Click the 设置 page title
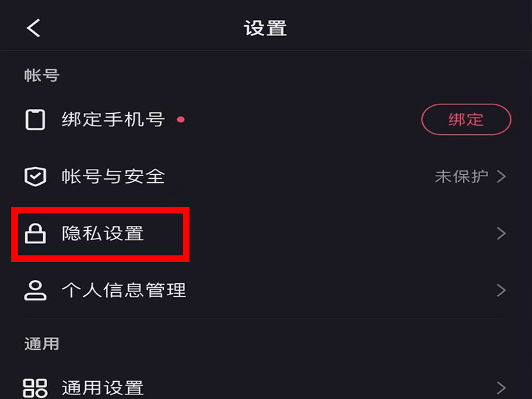Screen dimensions: 532x399 tap(265, 28)
